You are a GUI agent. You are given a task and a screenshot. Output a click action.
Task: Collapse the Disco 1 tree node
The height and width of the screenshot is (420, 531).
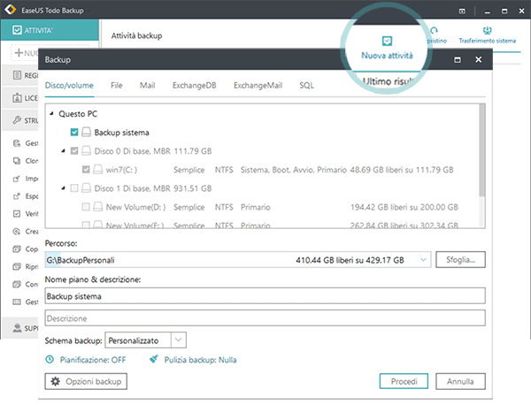[63, 187]
